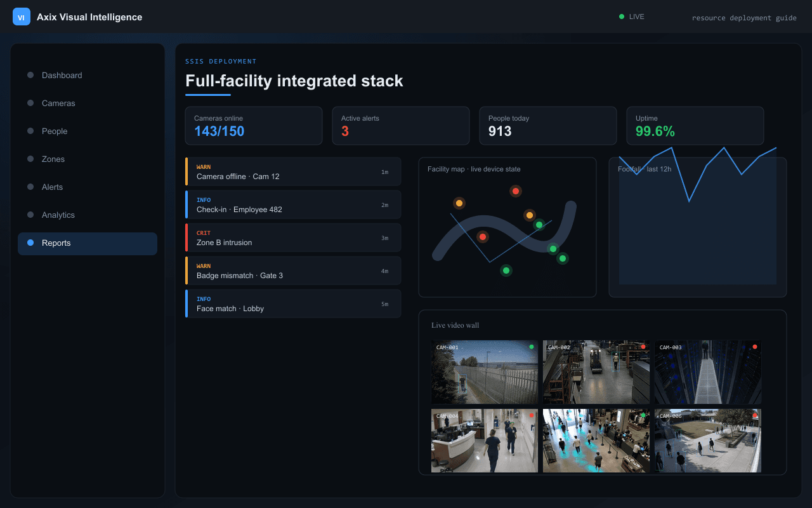Open Analytics from the sidebar
The width and height of the screenshot is (812, 508).
point(88,215)
